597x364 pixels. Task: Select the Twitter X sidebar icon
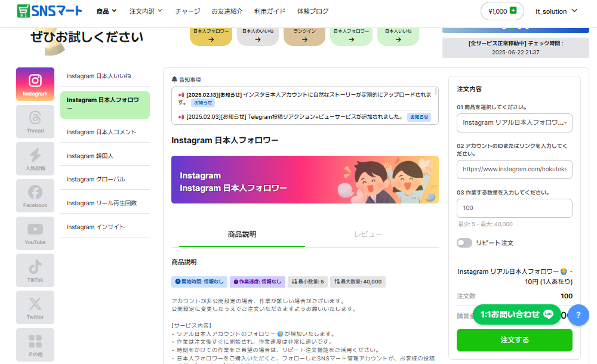click(35, 307)
